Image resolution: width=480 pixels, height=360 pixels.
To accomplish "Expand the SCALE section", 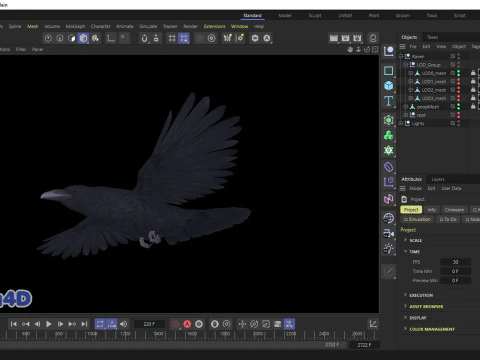I will (405, 240).
